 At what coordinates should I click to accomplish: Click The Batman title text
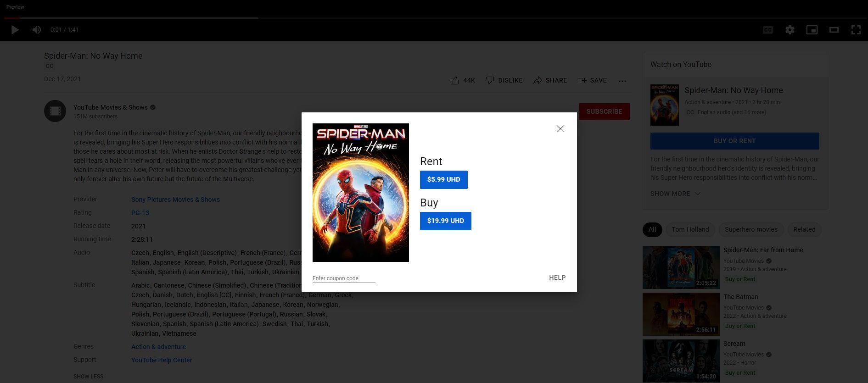(741, 297)
